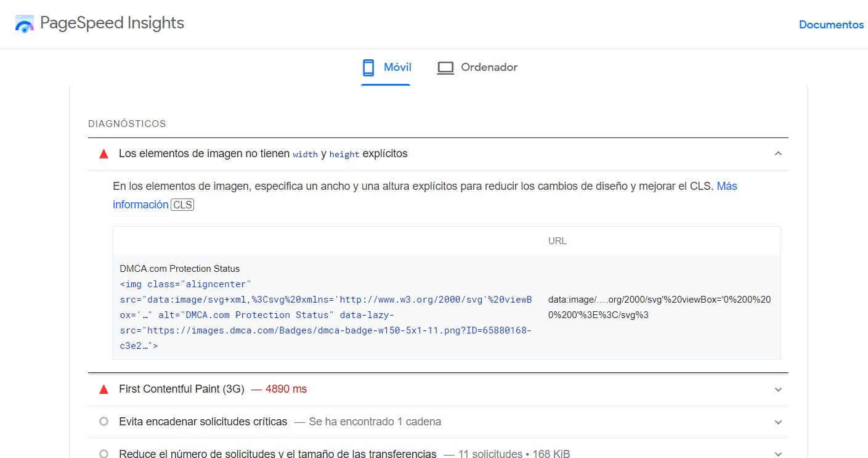Click Evita encadenar solicitudes críticas title

click(203, 422)
